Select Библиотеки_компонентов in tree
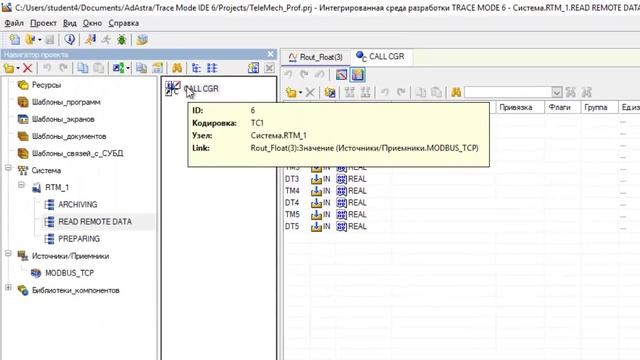 point(76,291)
